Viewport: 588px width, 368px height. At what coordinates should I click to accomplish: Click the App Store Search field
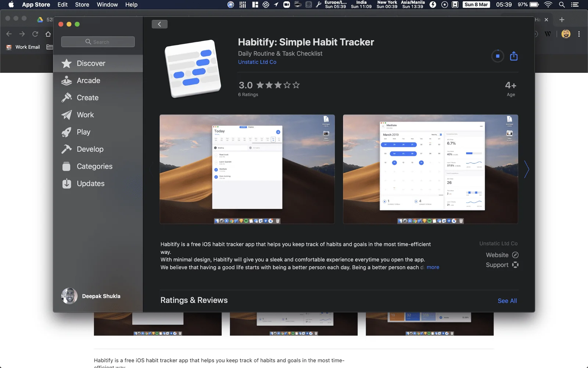pos(98,42)
